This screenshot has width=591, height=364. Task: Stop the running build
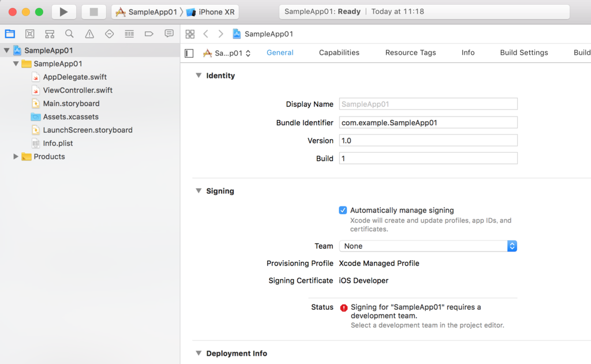click(x=93, y=12)
